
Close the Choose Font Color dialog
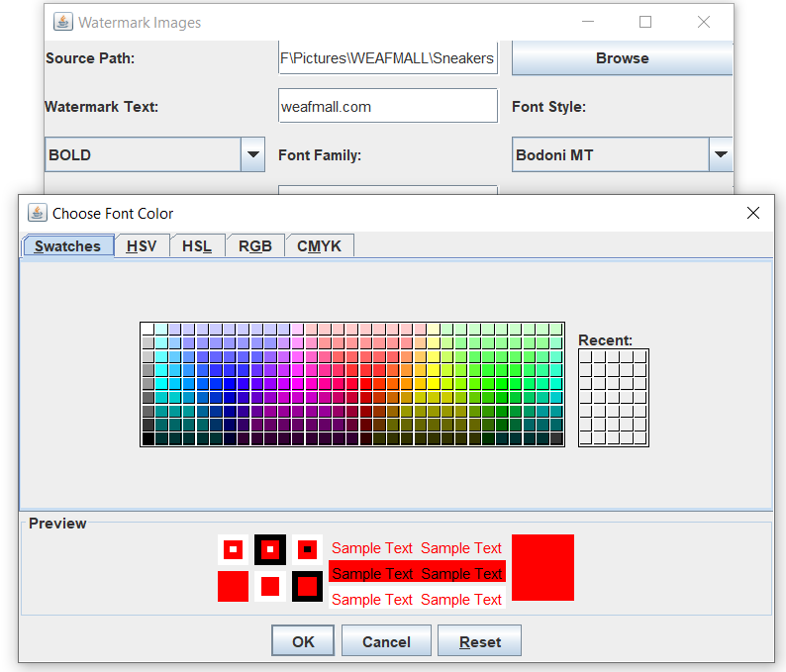[x=752, y=213]
